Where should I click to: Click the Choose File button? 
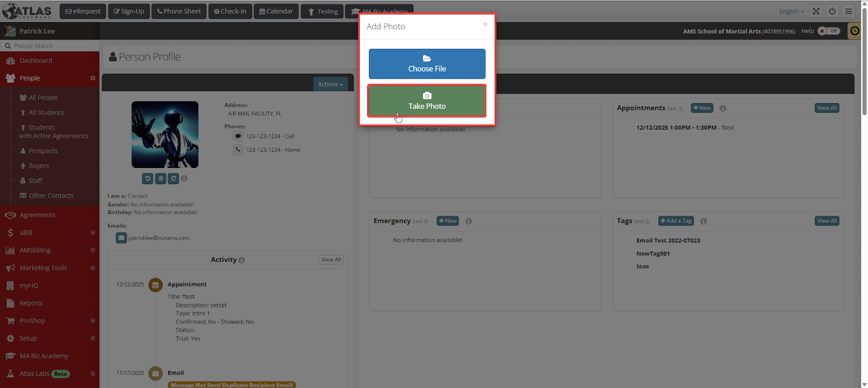coord(427,64)
